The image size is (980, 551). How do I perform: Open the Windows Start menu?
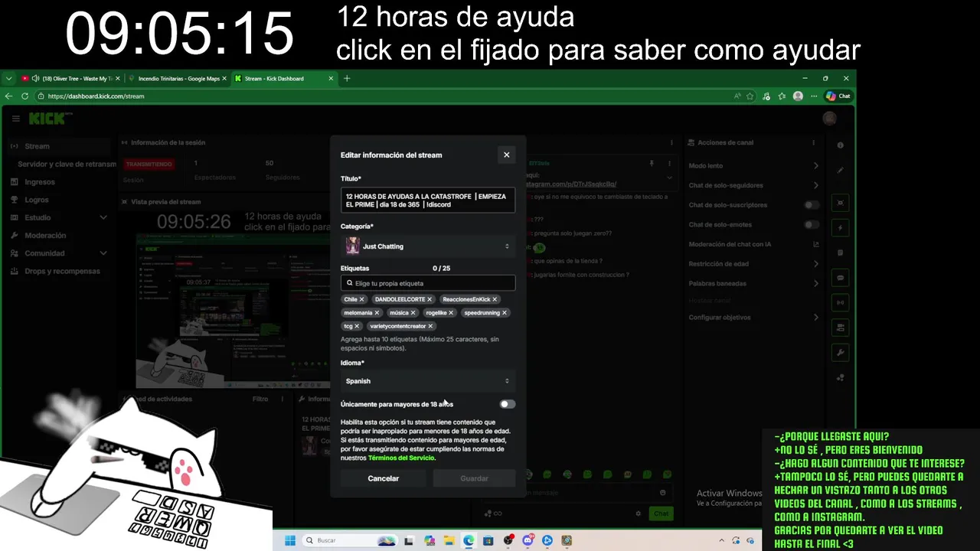click(290, 540)
